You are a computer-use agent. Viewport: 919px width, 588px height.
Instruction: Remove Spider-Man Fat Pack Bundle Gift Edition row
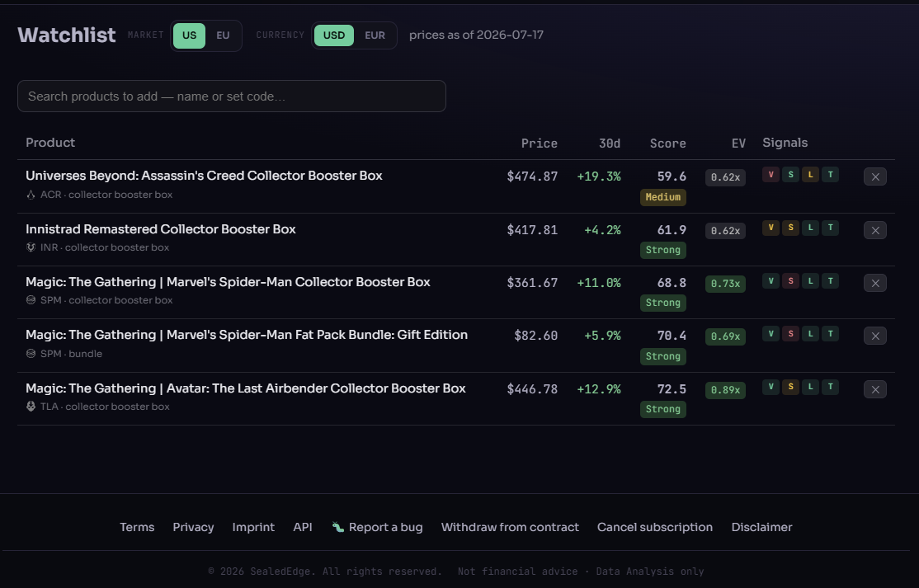[x=875, y=336]
